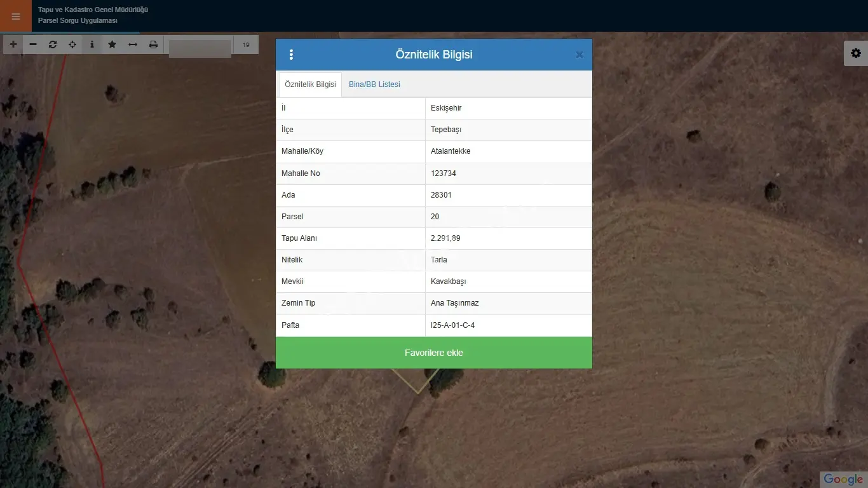868x488 pixels.
Task: Click the Google logo link
Action: tap(843, 479)
